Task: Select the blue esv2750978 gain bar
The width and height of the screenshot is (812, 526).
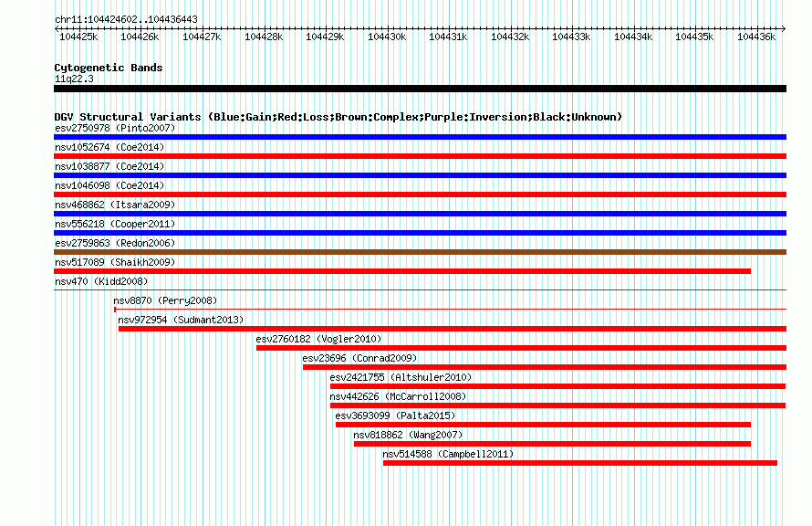Action: click(x=420, y=137)
